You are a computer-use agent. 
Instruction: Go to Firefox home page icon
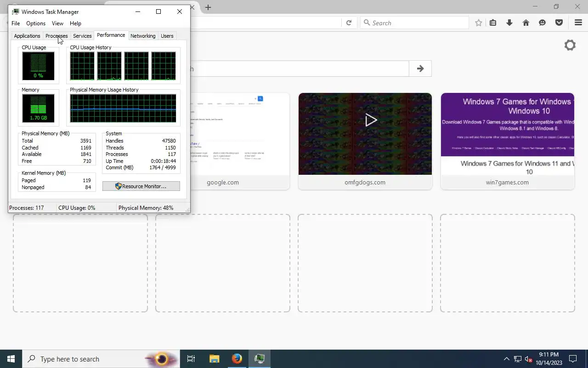pyautogui.click(x=526, y=23)
